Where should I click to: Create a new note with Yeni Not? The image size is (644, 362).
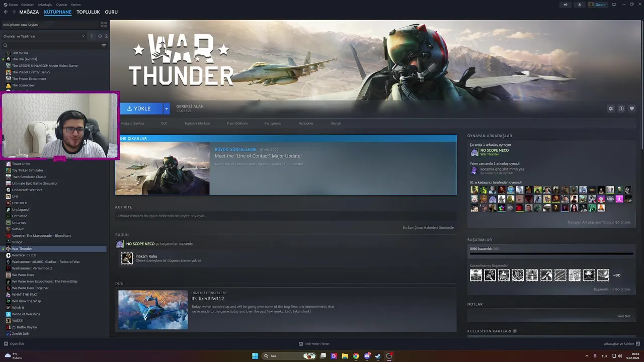click(624, 316)
